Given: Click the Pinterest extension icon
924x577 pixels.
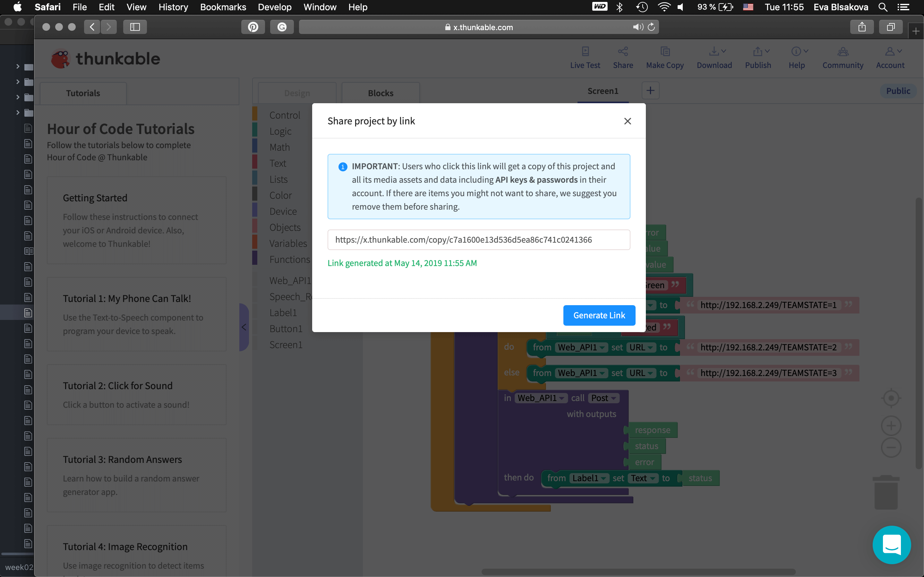Looking at the screenshot, I should [253, 27].
